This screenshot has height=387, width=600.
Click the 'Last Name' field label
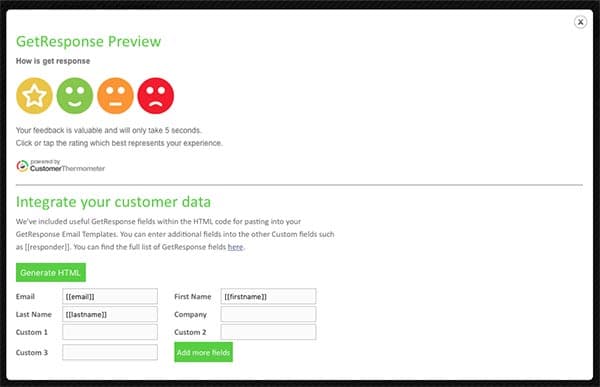click(34, 315)
